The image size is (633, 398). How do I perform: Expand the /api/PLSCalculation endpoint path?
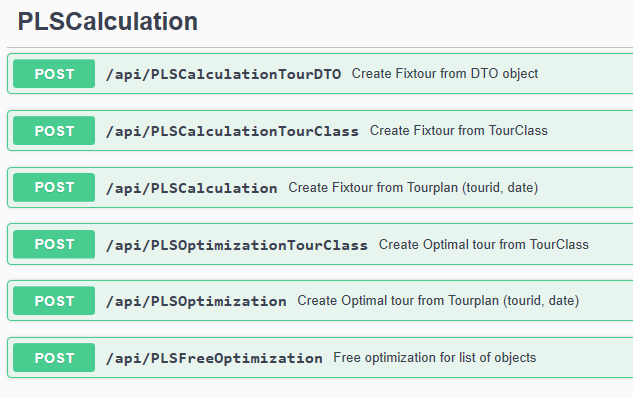pyautogui.click(x=191, y=188)
